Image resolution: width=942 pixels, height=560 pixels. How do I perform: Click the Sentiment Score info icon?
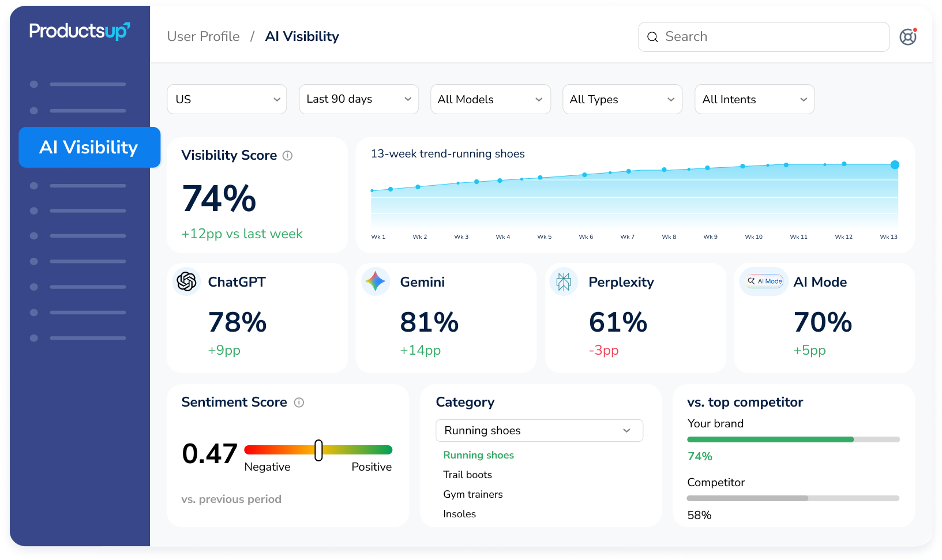299,403
